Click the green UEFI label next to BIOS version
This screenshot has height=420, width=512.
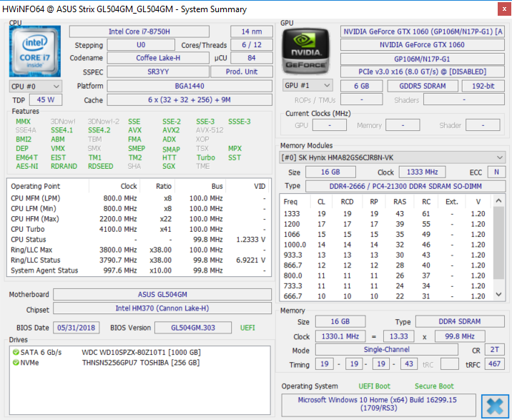coord(247,328)
